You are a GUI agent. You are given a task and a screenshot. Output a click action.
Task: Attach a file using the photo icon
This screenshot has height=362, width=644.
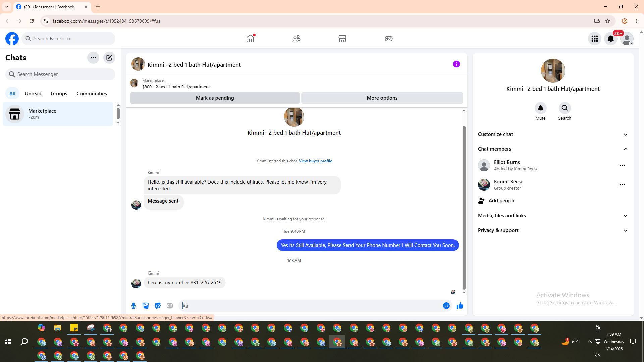[146, 306]
